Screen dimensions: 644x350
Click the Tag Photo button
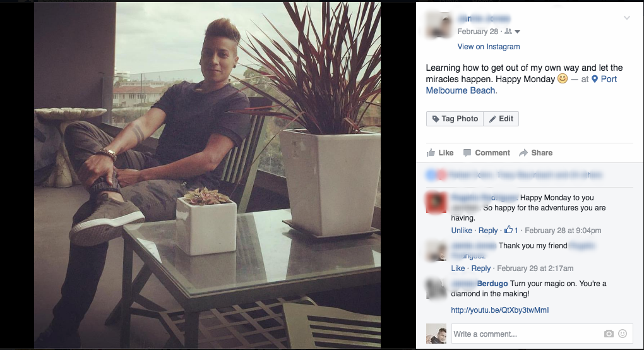pos(455,119)
